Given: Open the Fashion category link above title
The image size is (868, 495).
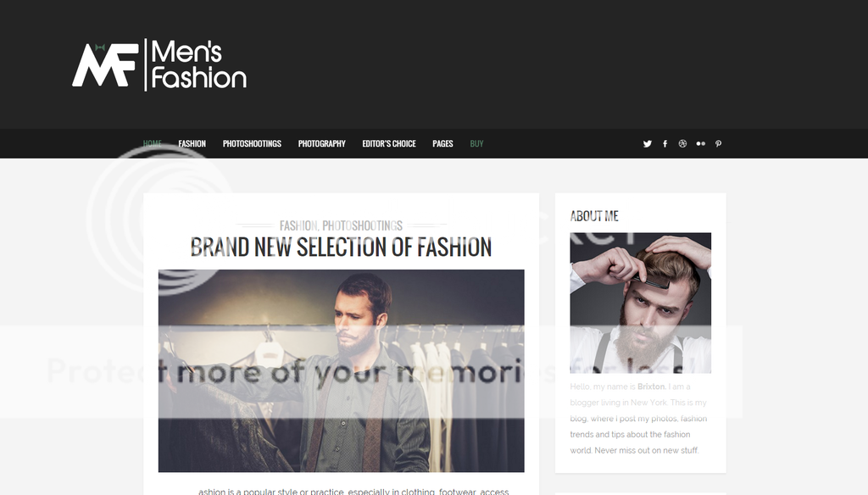Looking at the screenshot, I should (x=298, y=226).
